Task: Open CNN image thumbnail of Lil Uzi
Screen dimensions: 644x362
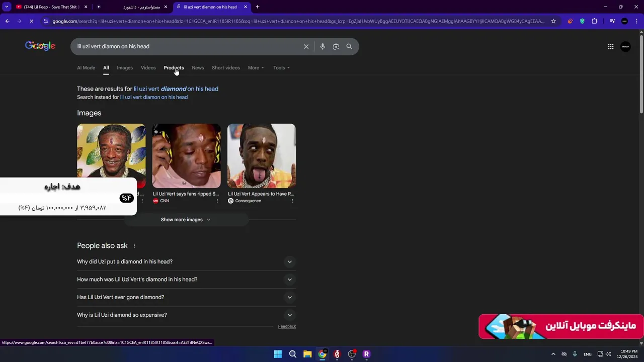Action: pos(187,156)
